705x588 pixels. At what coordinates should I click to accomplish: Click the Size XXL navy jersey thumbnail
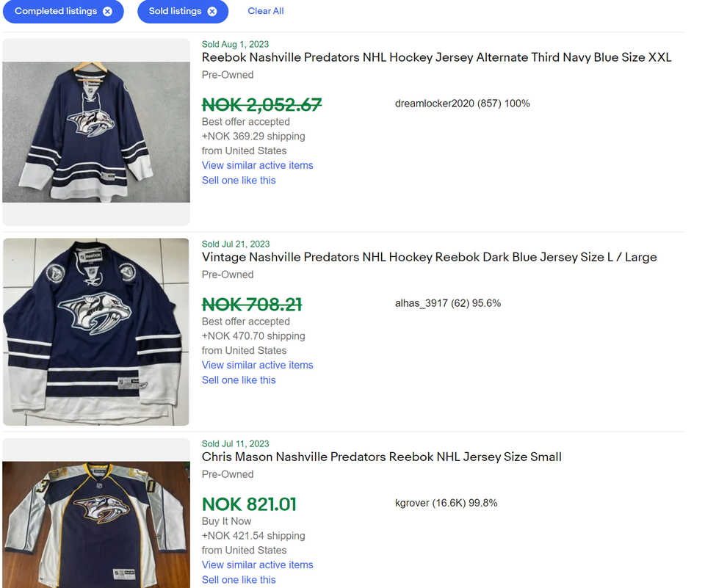tap(96, 132)
